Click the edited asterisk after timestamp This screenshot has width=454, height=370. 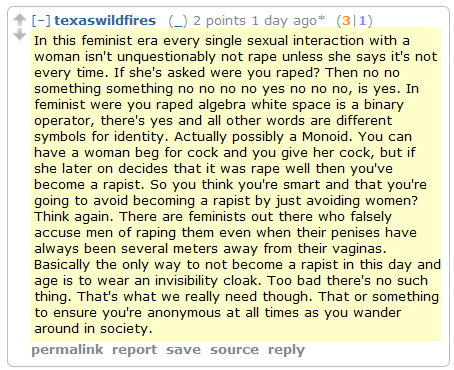[321, 18]
